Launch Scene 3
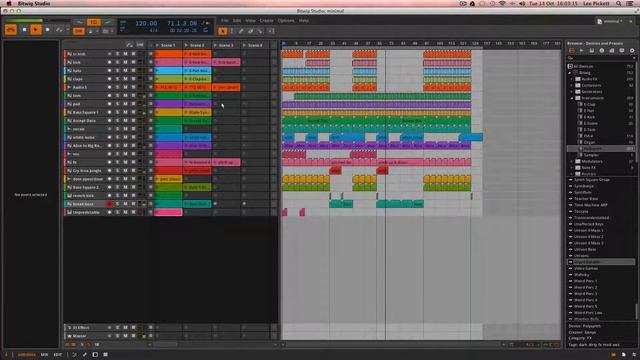Screen dimensions: 640x360 [x=215, y=45]
